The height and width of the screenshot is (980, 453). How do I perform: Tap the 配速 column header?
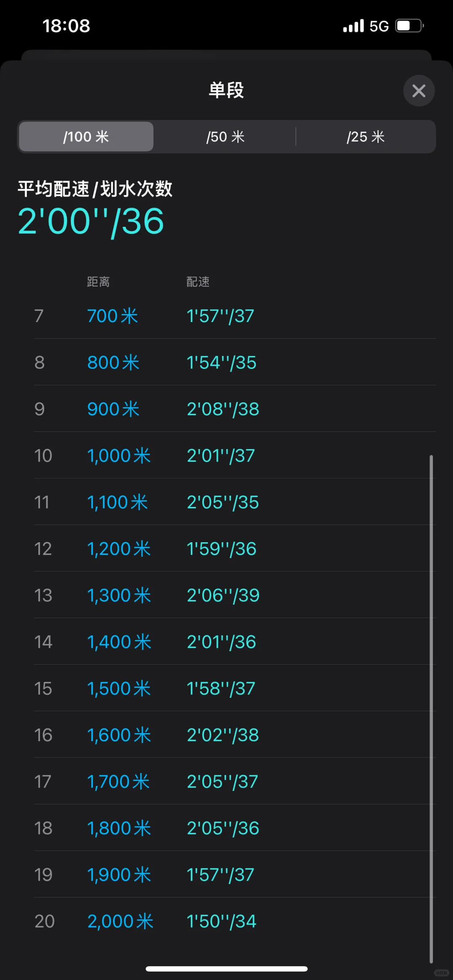(x=198, y=282)
